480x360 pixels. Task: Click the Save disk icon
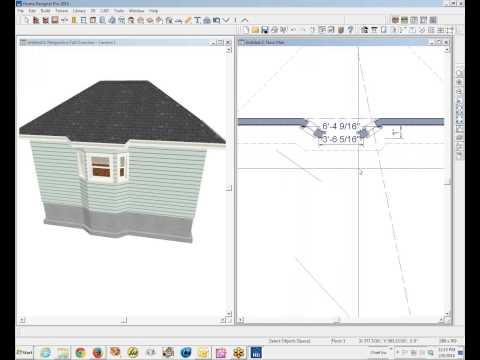[x=265, y=30]
